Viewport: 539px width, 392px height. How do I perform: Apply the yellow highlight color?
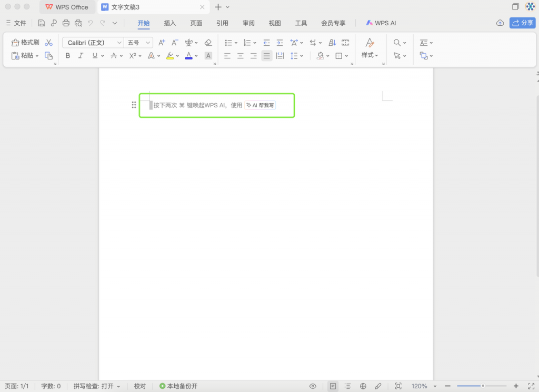(x=170, y=56)
